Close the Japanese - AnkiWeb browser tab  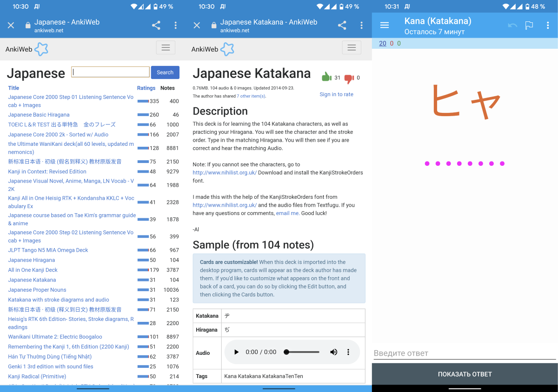click(x=11, y=26)
